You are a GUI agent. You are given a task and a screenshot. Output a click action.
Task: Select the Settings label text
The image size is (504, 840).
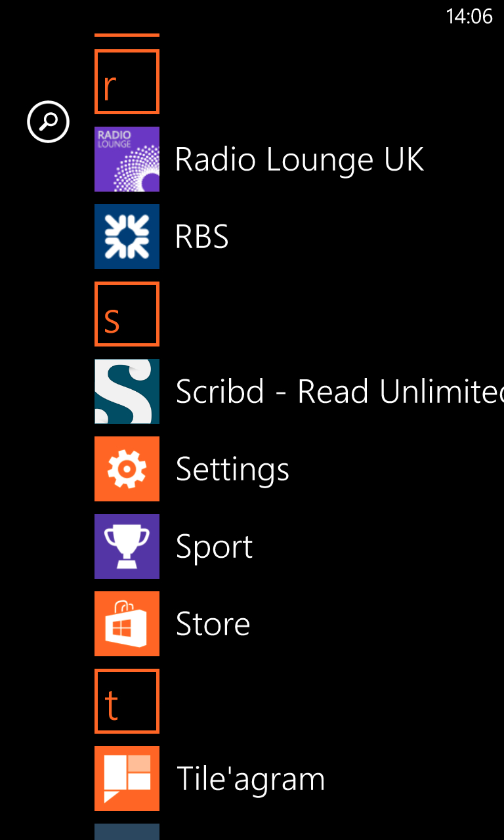coord(232,471)
